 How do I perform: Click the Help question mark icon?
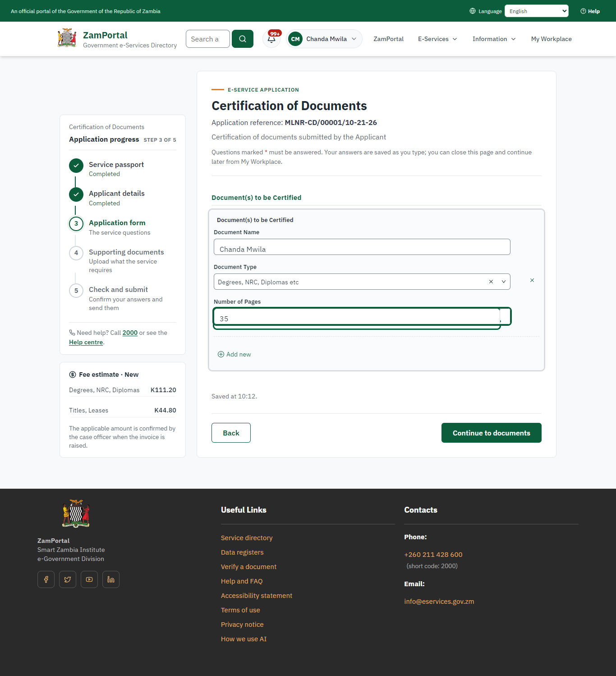click(x=583, y=11)
